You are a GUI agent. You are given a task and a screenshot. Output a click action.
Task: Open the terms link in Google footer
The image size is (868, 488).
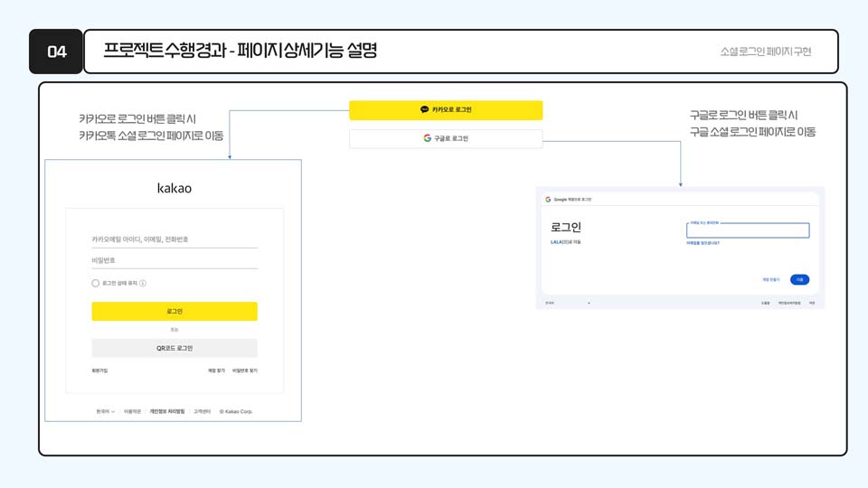812,304
